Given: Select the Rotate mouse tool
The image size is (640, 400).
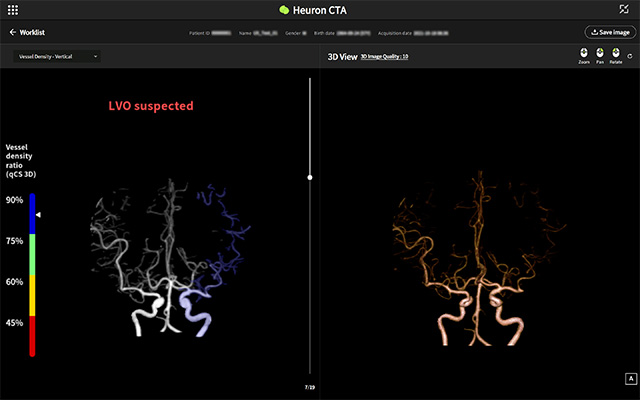Looking at the screenshot, I should (616, 54).
